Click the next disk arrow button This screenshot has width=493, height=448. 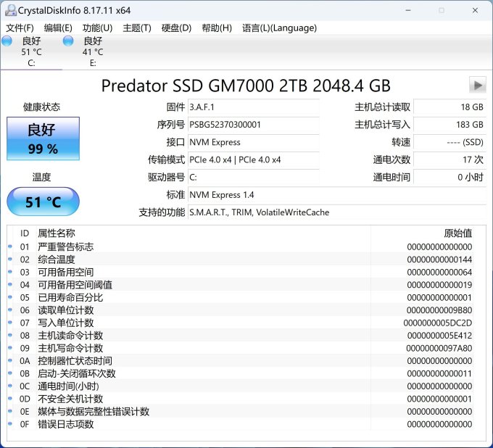click(x=477, y=85)
